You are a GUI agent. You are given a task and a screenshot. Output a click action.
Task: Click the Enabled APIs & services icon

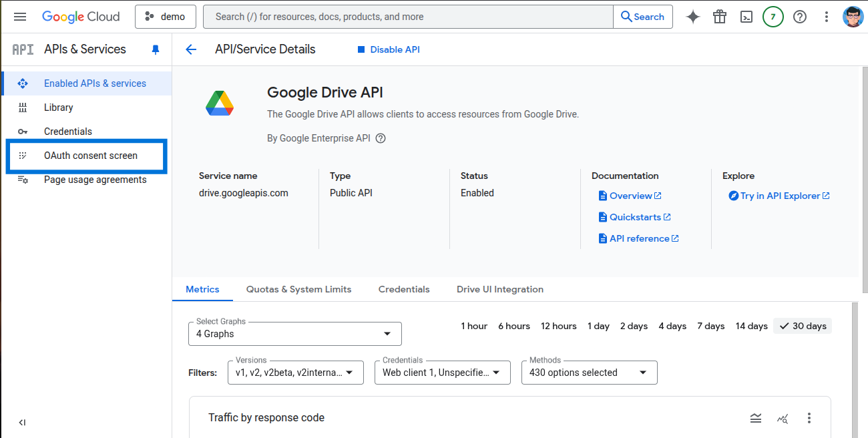23,83
